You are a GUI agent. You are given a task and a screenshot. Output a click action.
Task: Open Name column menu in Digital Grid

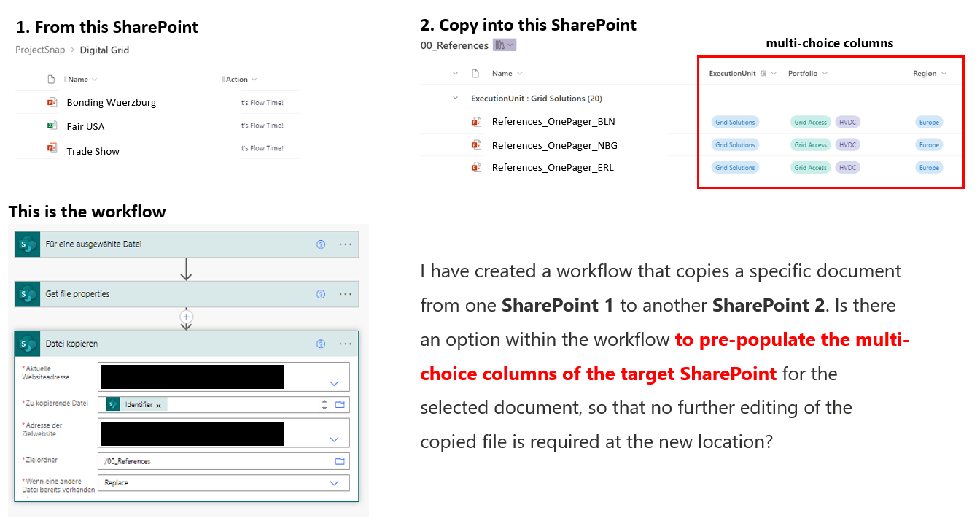pyautogui.click(x=95, y=80)
